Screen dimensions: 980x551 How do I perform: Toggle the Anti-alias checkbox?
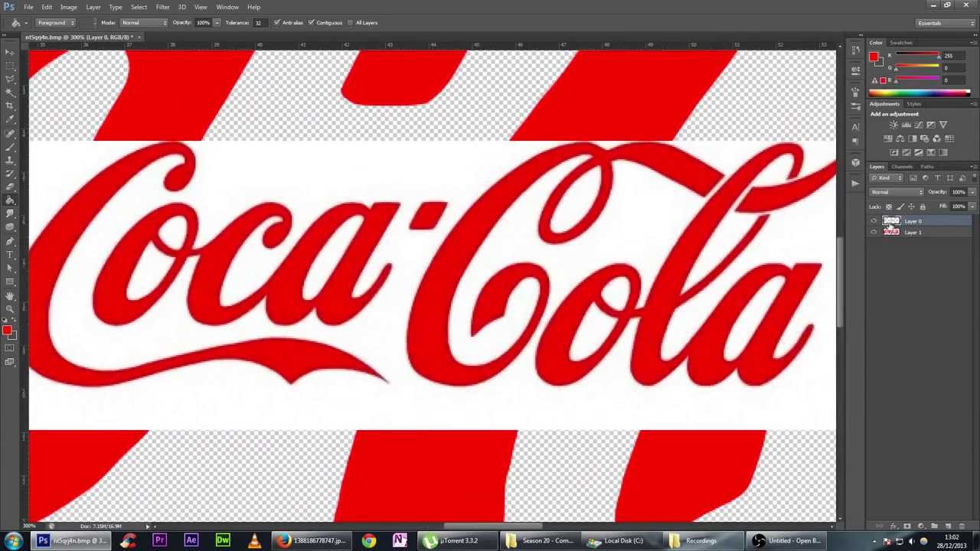click(x=276, y=23)
